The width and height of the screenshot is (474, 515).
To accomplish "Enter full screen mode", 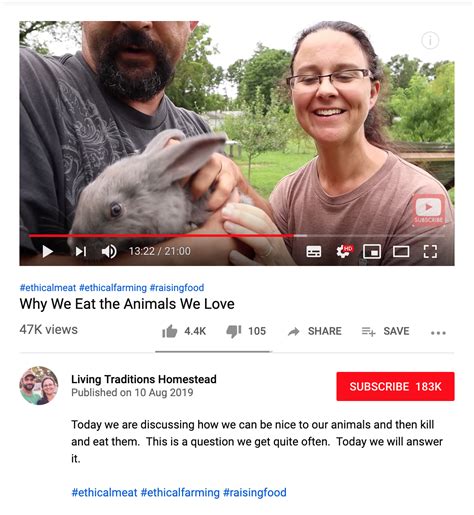I will click(x=430, y=252).
